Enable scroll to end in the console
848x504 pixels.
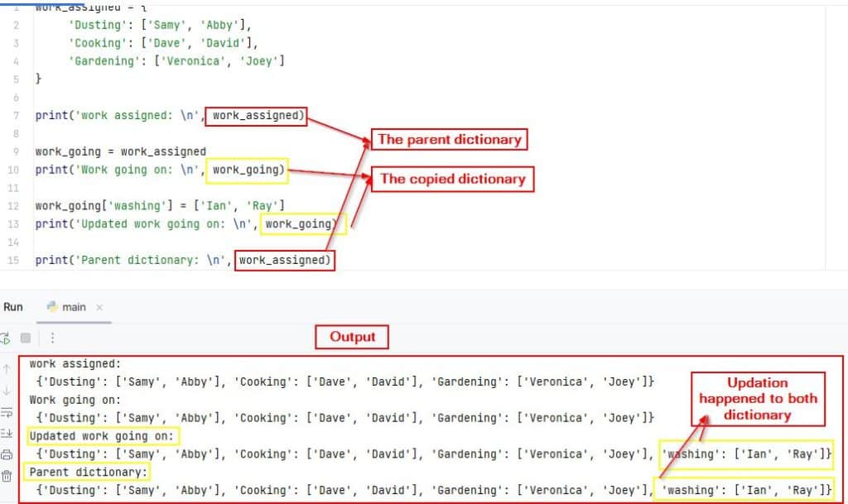click(8, 432)
